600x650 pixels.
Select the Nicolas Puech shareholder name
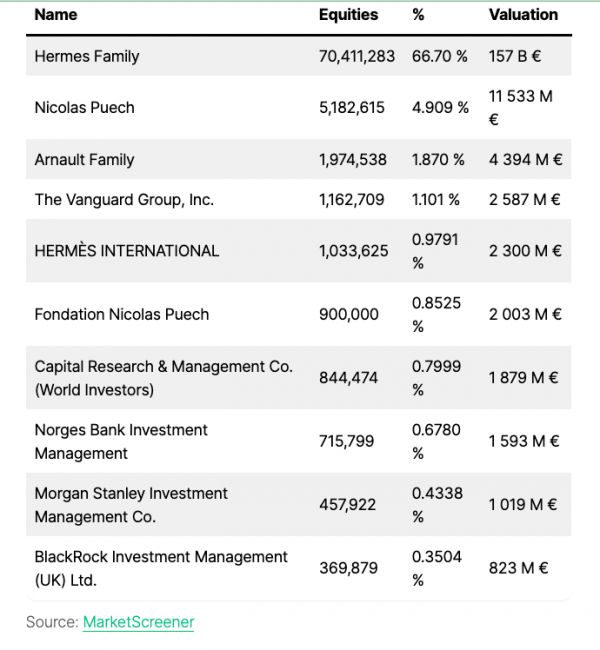click(84, 108)
